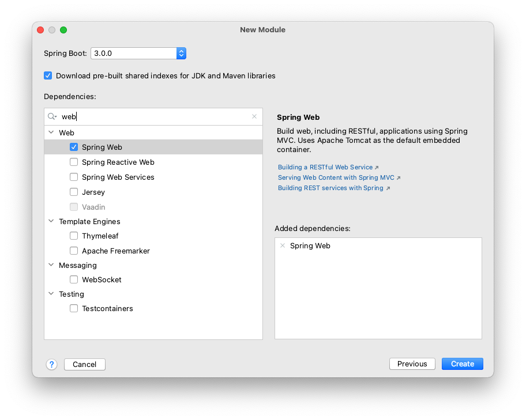
Task: Click the Web category label
Action: [x=66, y=133]
